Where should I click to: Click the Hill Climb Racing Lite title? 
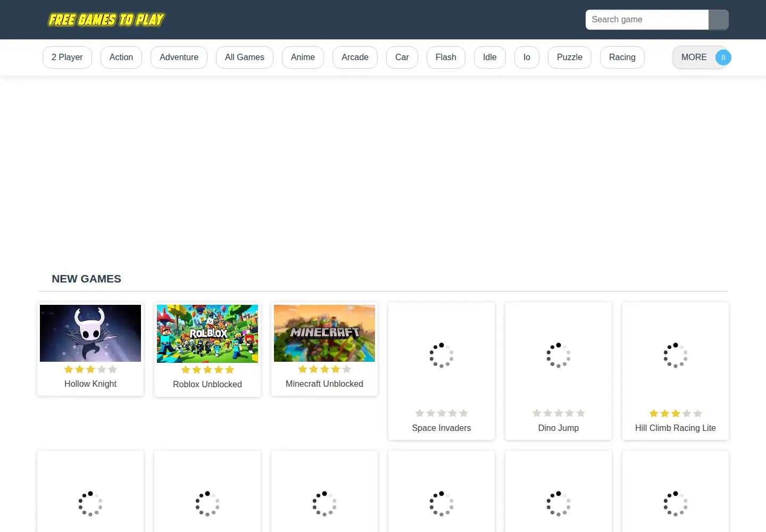coord(676,428)
